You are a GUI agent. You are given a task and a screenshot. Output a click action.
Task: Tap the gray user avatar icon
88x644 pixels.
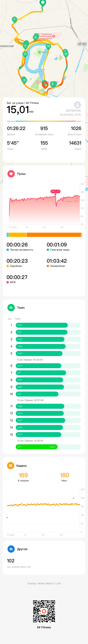click(x=77, y=105)
